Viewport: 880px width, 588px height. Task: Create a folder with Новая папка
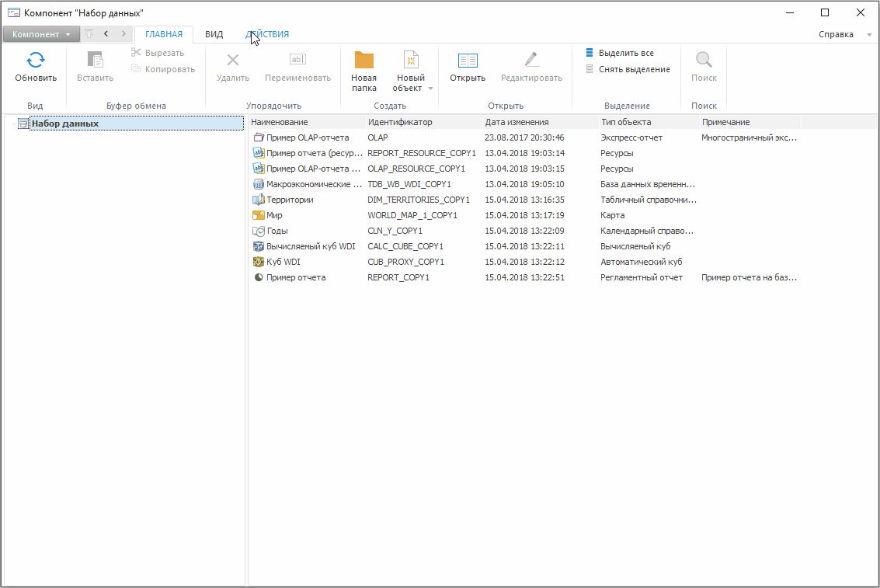point(363,71)
